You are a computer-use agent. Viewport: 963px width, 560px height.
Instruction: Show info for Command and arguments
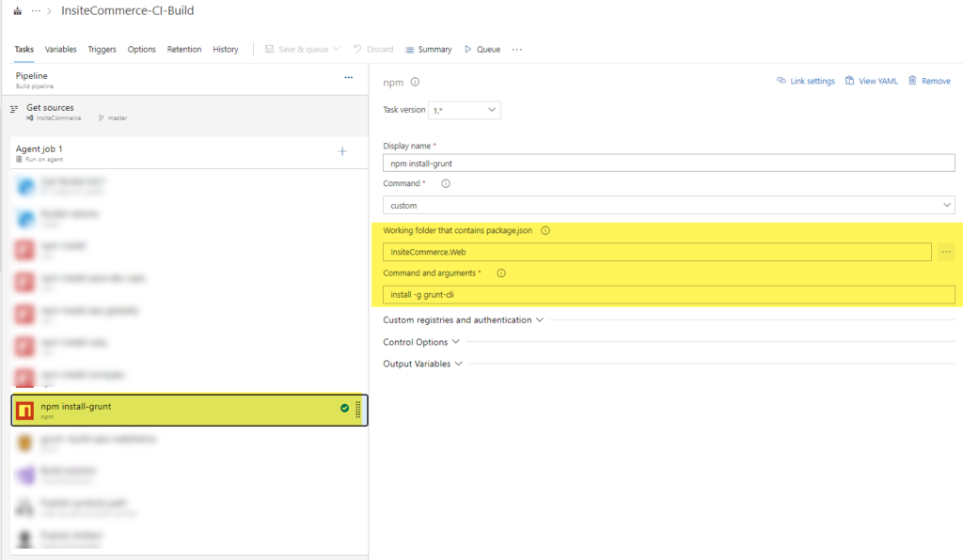coord(501,272)
